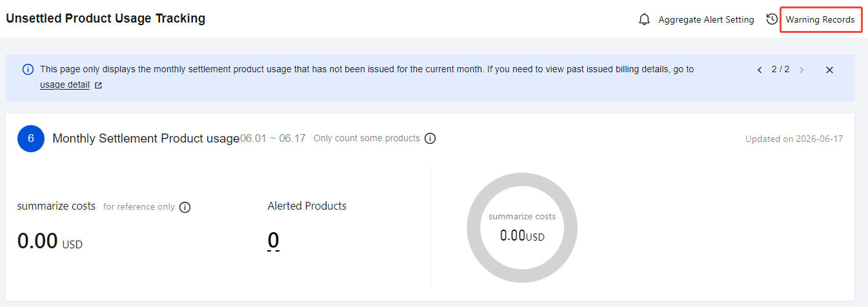Click the Updated on 2026-06-17 label
Screen dimensions: 868x307
pos(794,139)
